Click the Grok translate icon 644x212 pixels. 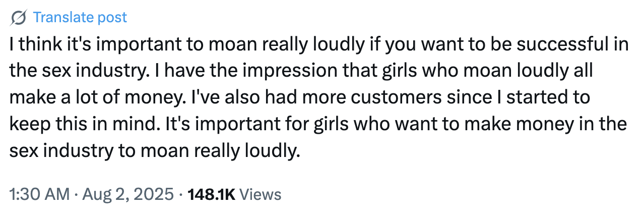pos(19,18)
